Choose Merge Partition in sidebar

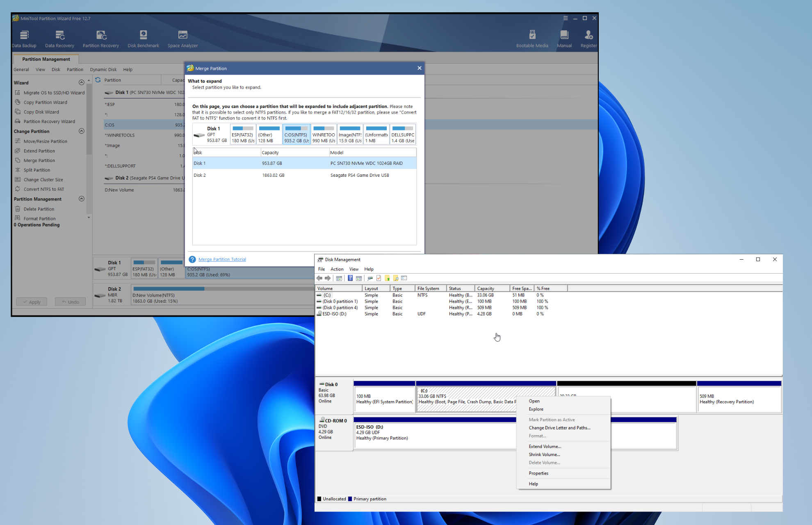click(x=35, y=160)
